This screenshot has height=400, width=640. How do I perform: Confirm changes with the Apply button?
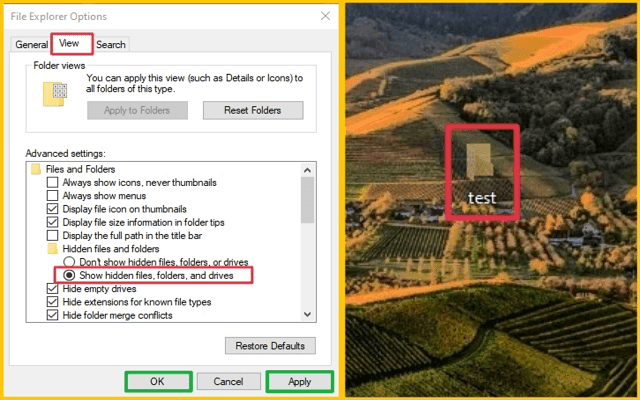[x=300, y=382]
